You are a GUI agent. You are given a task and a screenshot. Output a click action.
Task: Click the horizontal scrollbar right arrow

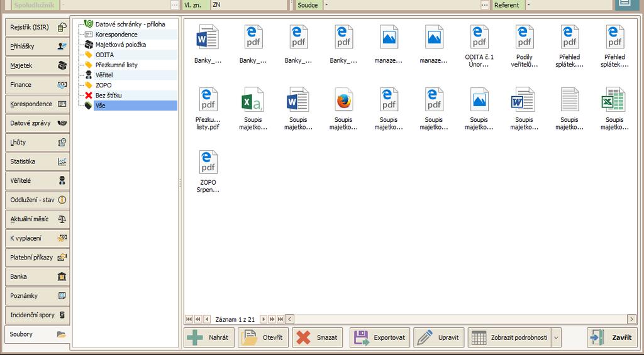tap(631, 319)
